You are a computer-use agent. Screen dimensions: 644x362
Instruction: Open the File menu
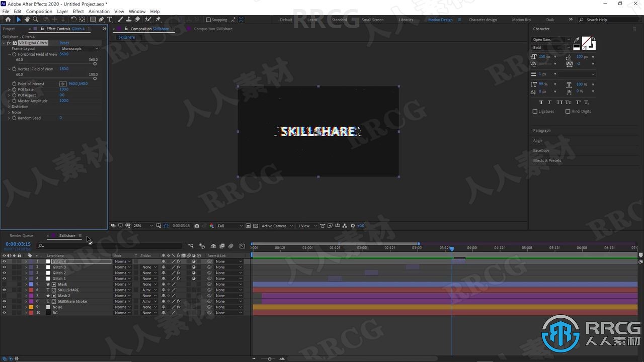[6, 11]
